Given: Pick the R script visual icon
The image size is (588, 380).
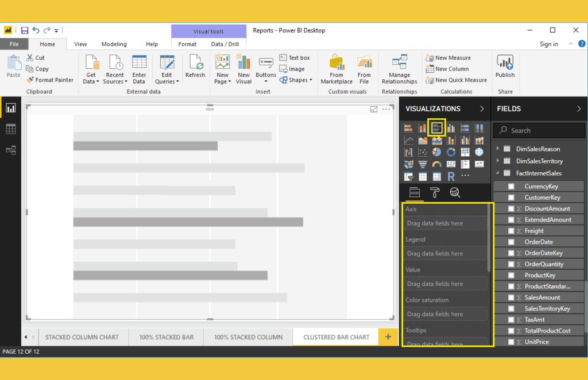Looking at the screenshot, I should (x=451, y=177).
